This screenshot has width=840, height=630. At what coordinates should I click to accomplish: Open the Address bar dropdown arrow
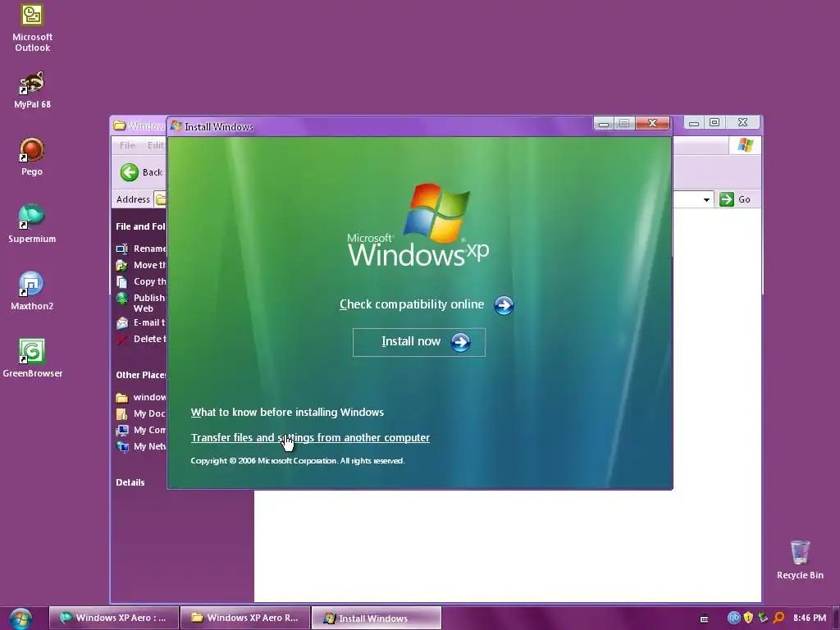click(706, 199)
